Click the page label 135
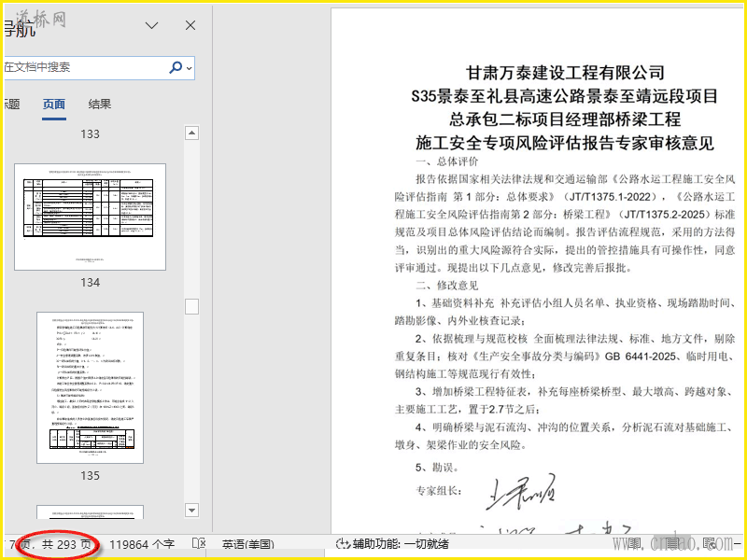 coord(90,475)
